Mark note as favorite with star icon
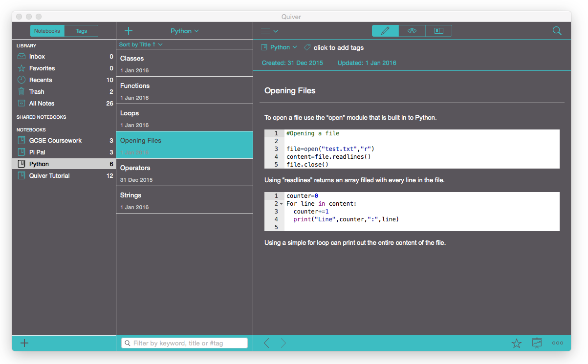Viewport: 588px width, 364px height. pos(517,343)
